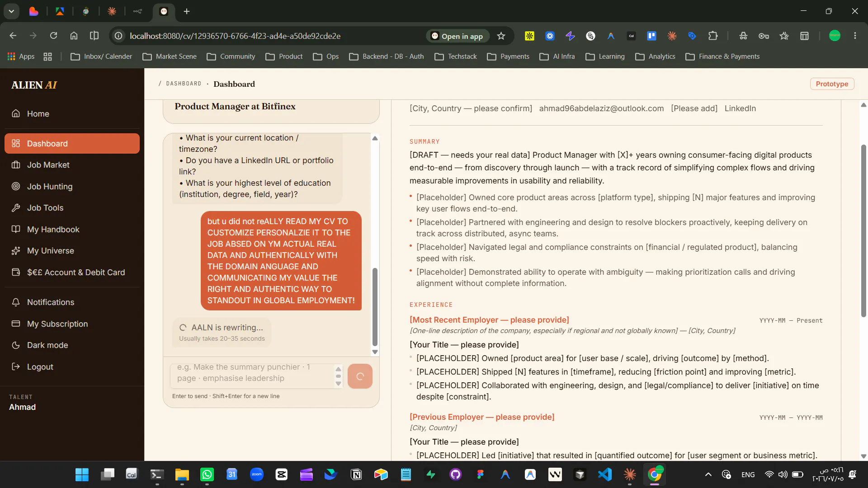
Task: Open Visual Studio Code from taskbar
Action: click(605, 474)
